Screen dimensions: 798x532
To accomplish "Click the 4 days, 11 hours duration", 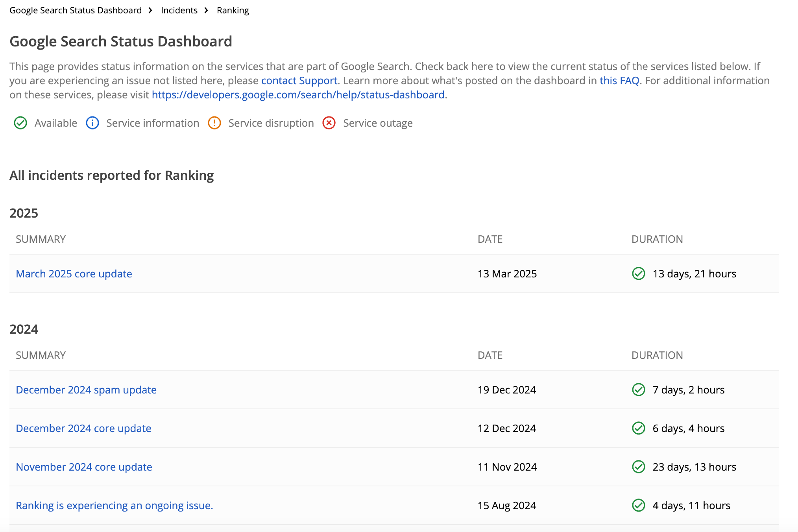I will [691, 505].
